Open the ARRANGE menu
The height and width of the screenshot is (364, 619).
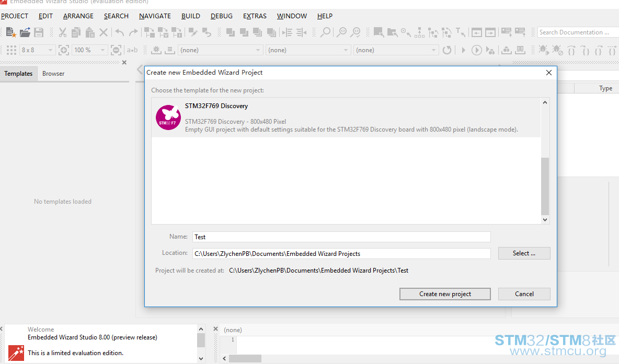[78, 16]
